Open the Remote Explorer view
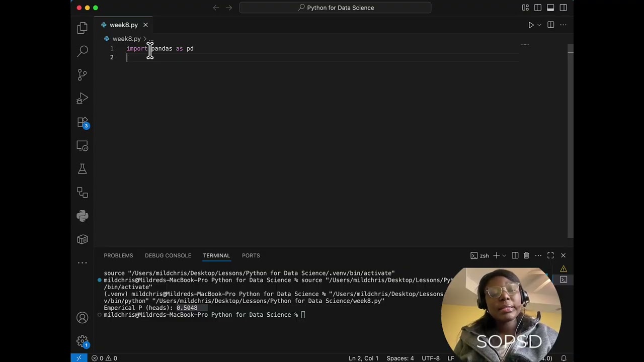Screen dimensions: 644x362 point(83,145)
